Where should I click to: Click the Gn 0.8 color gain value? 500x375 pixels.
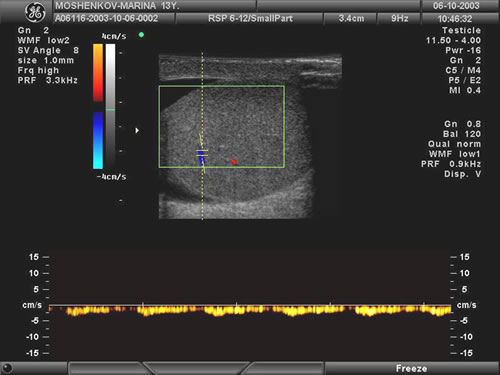462,124
